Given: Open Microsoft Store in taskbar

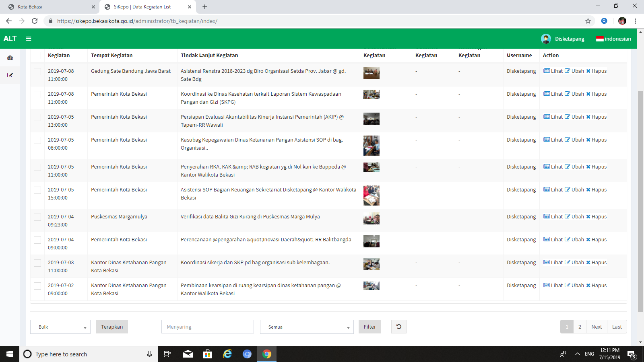Looking at the screenshot, I should [x=208, y=354].
